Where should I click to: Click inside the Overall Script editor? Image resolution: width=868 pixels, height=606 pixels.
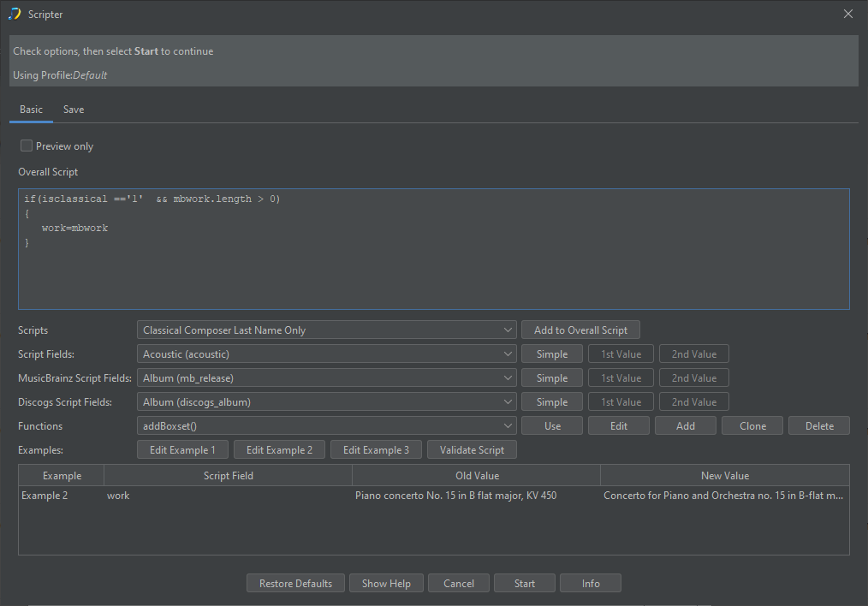pos(433,265)
